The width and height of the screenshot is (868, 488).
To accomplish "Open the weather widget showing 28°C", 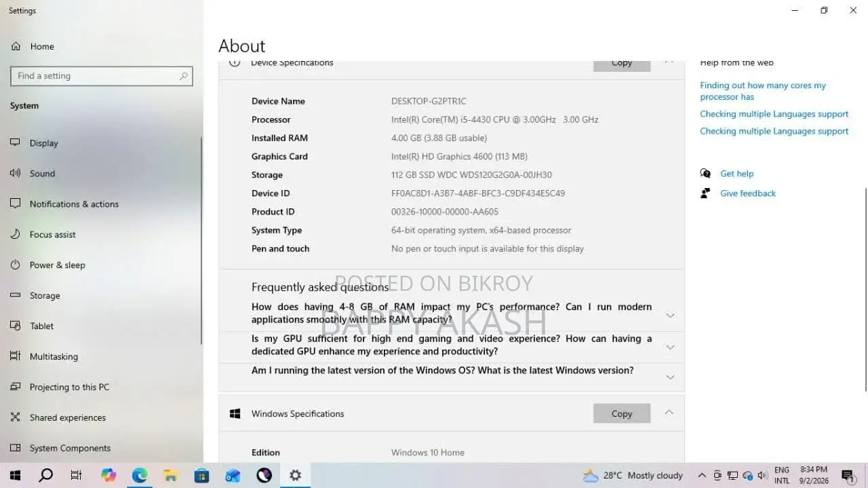I will pos(633,475).
